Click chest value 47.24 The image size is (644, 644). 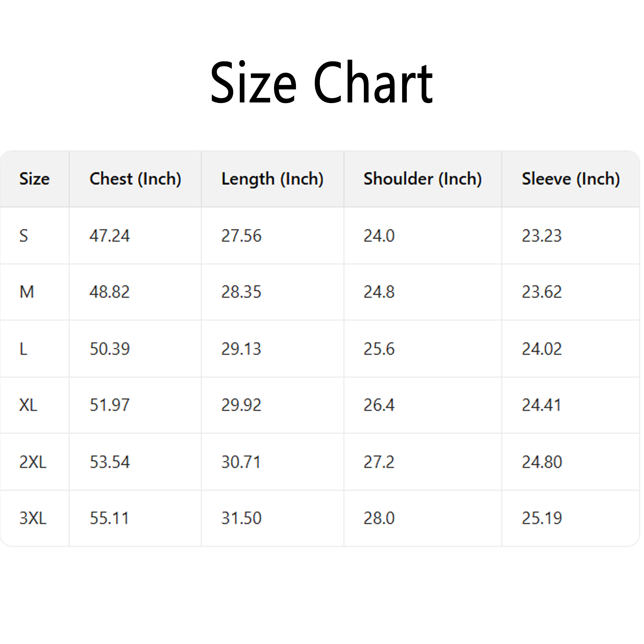109,236
